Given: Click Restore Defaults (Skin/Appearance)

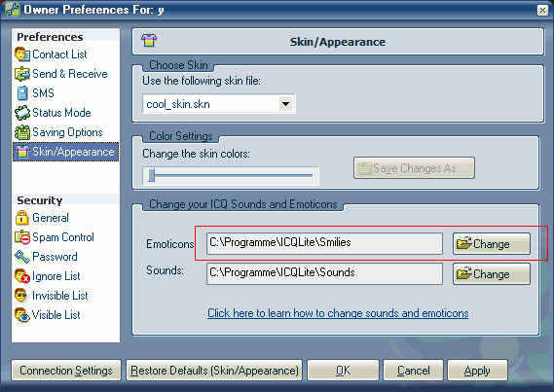Looking at the screenshot, I should click(x=214, y=371).
